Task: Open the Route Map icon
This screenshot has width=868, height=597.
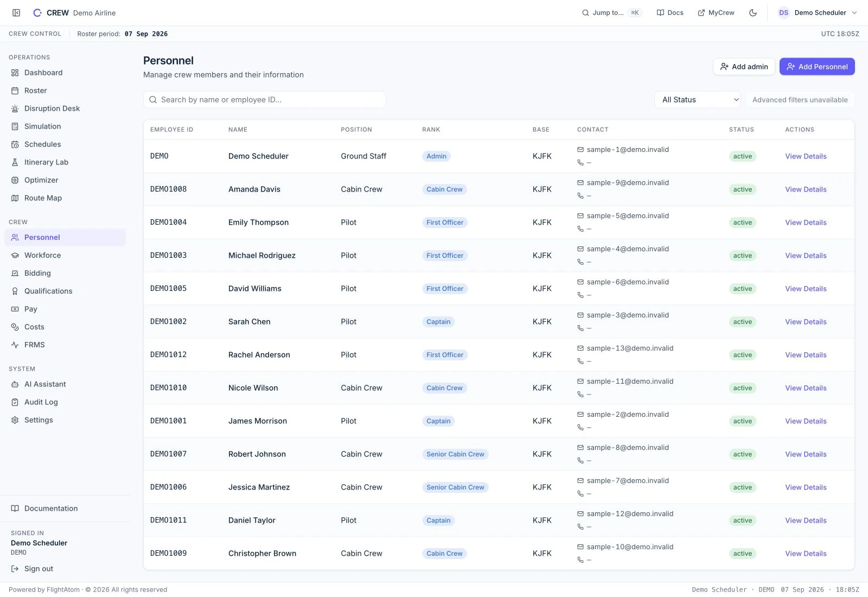Action: coord(15,198)
